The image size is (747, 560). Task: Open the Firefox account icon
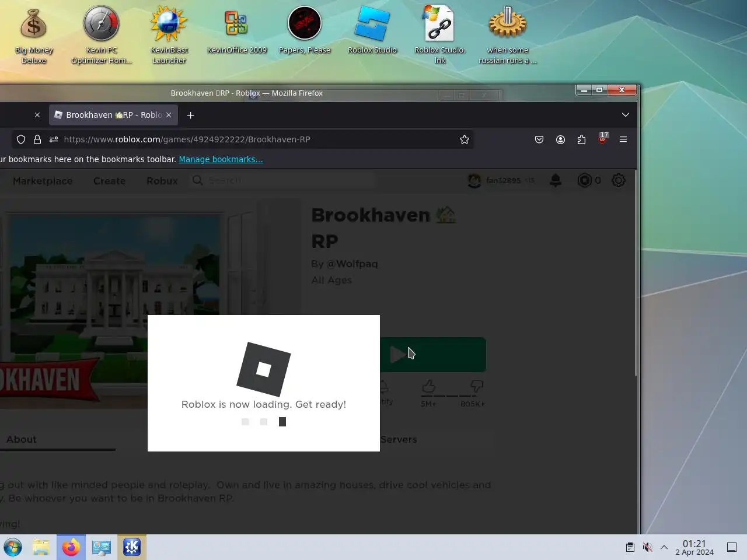point(560,139)
